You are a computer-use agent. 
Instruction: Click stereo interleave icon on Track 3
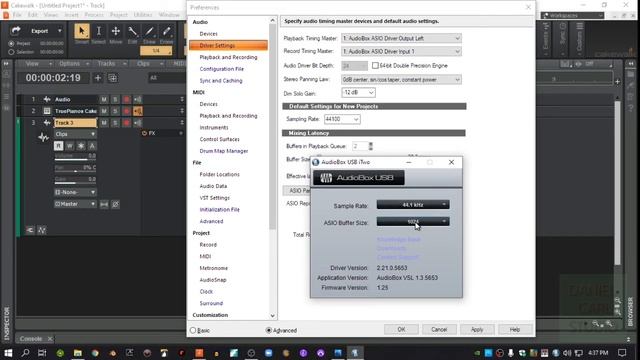(x=104, y=204)
